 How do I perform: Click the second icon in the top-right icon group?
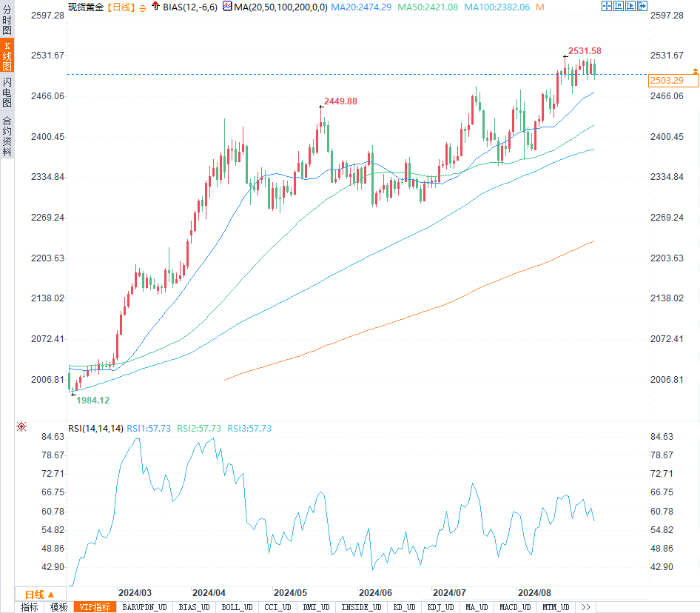point(617,6)
